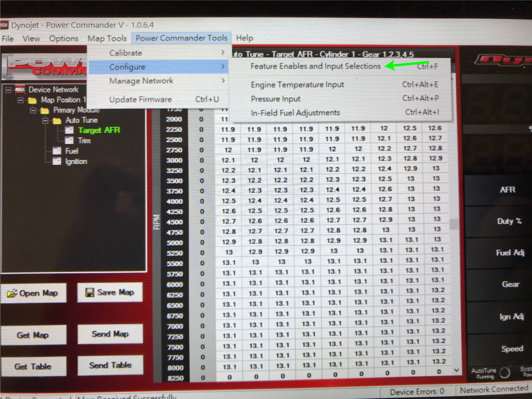Click the Device Errors: 0 status entry
The width and height of the screenshot is (532, 399).
[x=417, y=391]
